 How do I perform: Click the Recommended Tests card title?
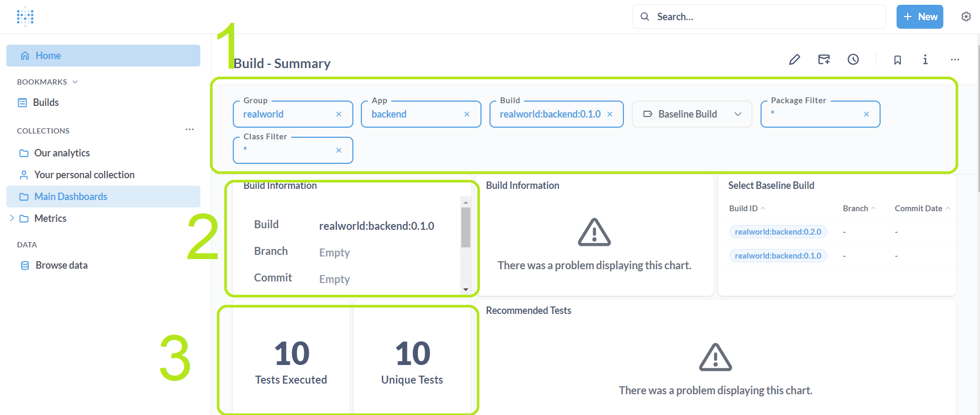point(529,311)
